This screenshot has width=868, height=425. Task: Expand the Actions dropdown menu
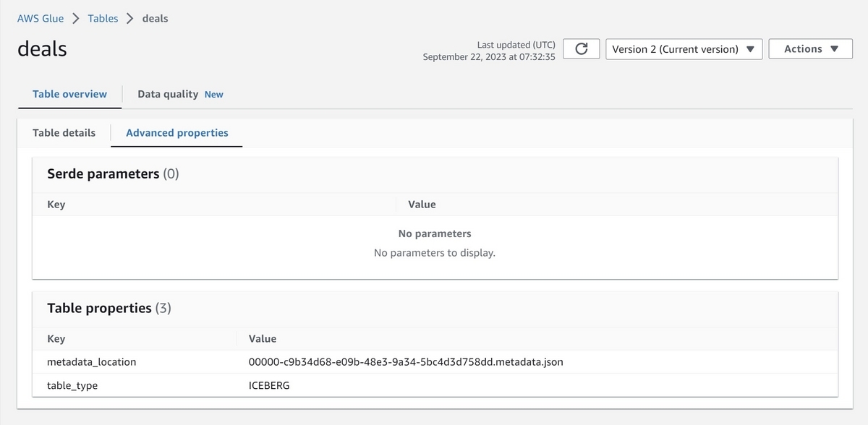810,49
